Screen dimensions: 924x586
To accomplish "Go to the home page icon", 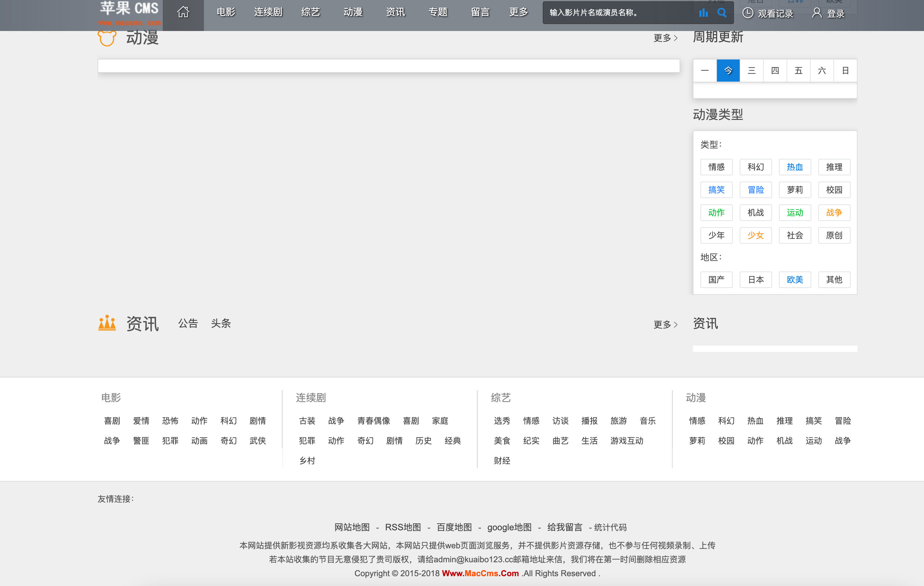I will pos(183,12).
